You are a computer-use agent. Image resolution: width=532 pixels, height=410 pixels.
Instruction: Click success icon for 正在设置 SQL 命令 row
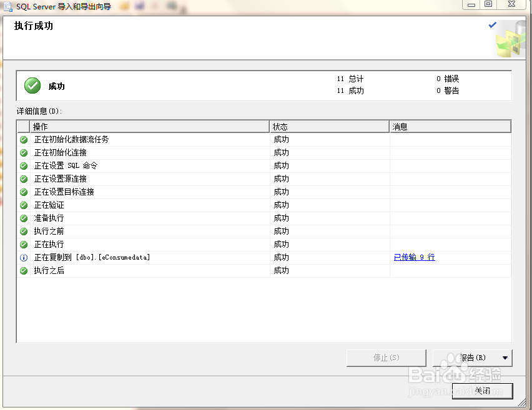(x=23, y=166)
